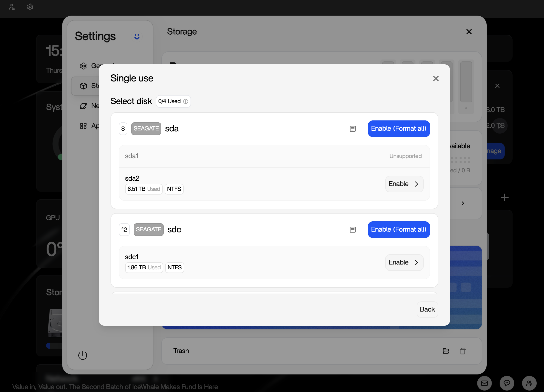Open the chat bubble icon
544x392 pixels.
(x=507, y=383)
